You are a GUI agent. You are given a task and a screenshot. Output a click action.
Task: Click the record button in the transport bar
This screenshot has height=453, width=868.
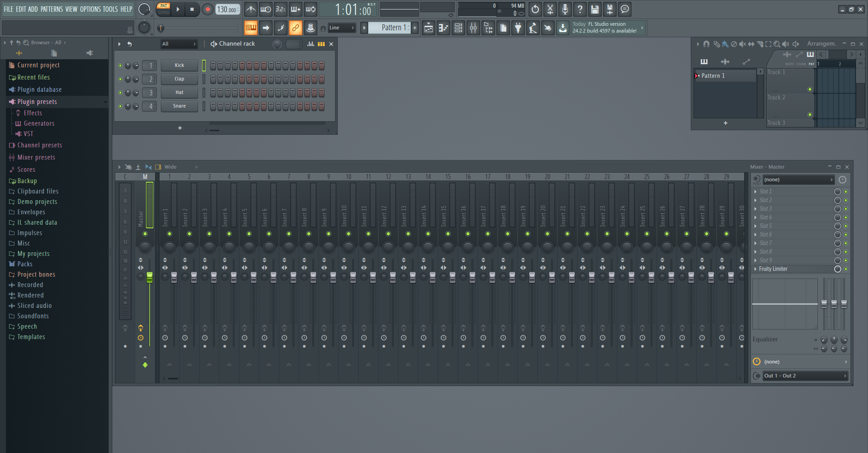[208, 9]
